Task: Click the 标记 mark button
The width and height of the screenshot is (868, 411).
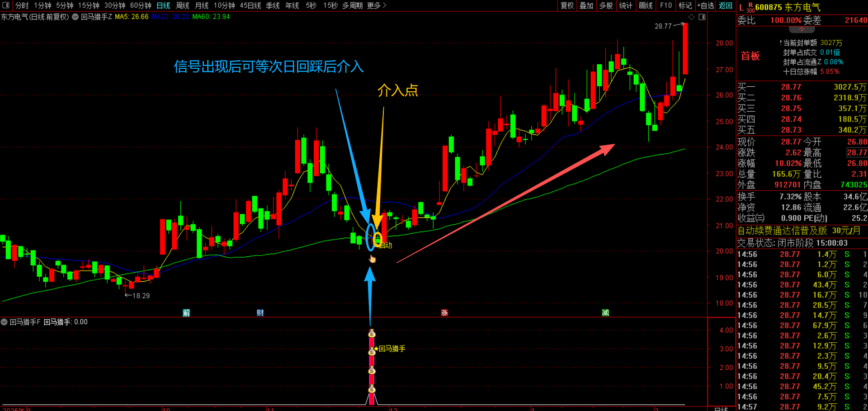Action: tap(685, 5)
